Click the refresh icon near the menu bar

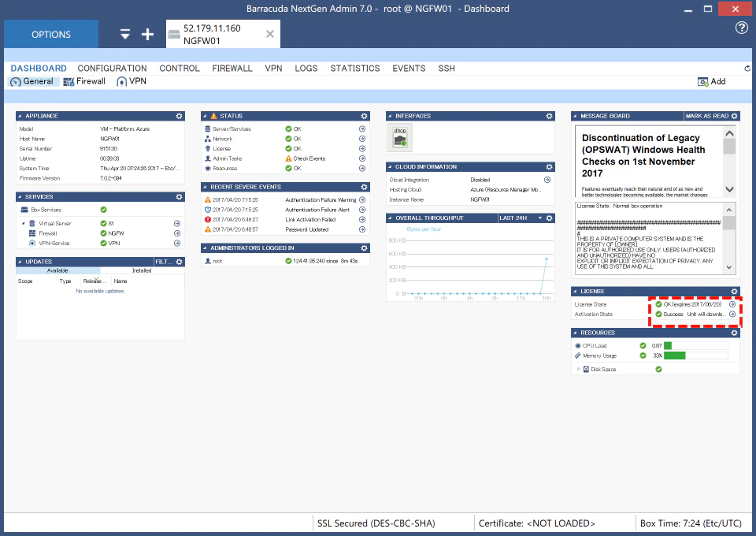point(747,69)
